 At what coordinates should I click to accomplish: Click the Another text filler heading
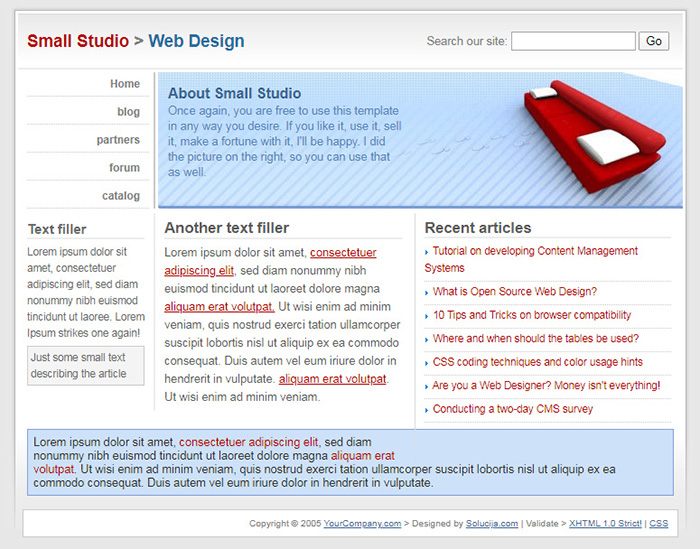point(227,228)
